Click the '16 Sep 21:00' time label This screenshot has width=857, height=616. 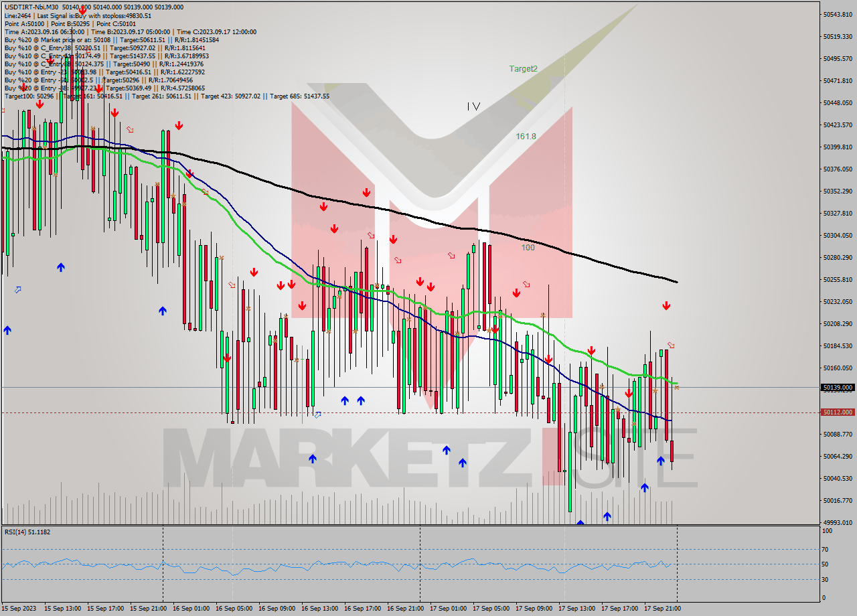(405, 609)
